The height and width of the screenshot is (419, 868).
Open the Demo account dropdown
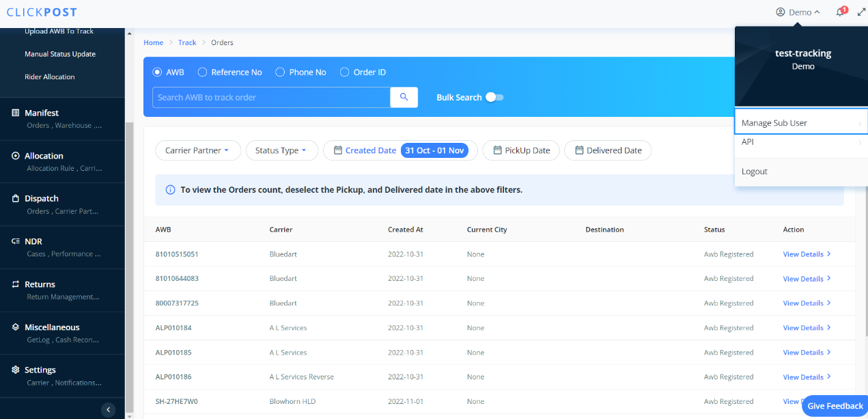798,12
